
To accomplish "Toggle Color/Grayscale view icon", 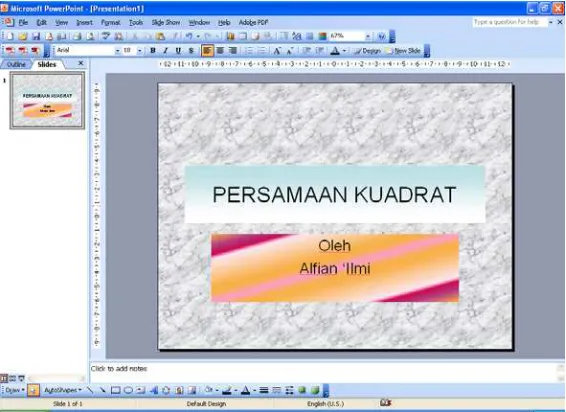I will point(322,36).
